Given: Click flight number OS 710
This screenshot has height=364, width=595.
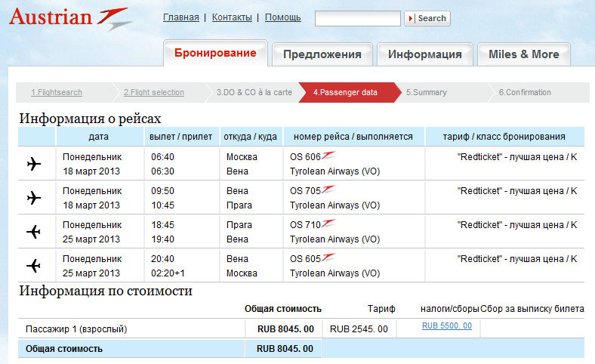Looking at the screenshot, I should [x=306, y=225].
